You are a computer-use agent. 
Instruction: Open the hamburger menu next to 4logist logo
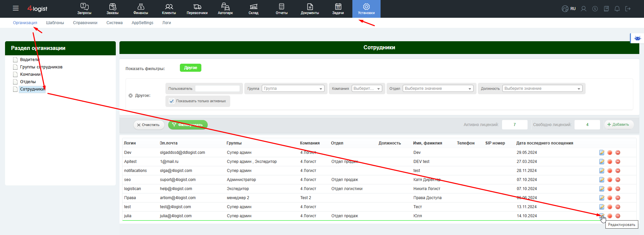click(16, 8)
